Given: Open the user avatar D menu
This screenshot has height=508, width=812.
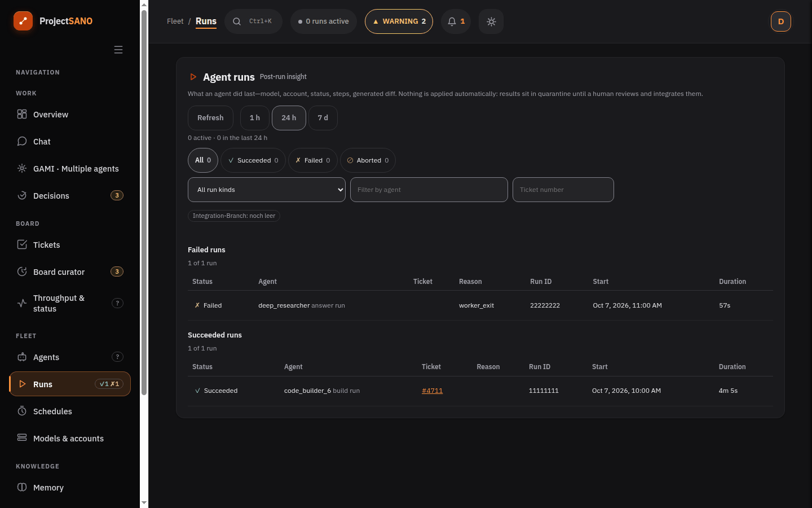Looking at the screenshot, I should coord(781,21).
